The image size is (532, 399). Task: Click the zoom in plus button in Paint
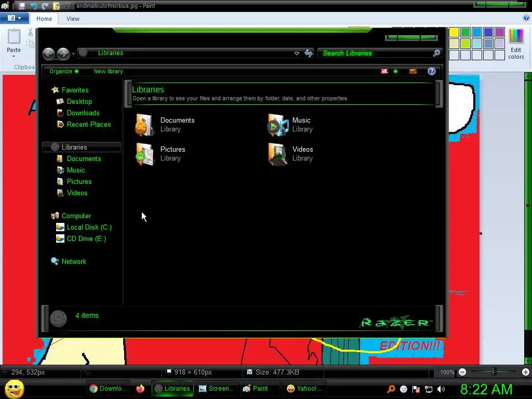[x=526, y=372]
